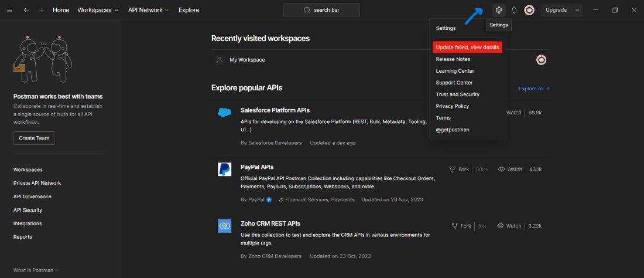
Task: Open Zoho CRM REST APIs title
Action: 270,223
